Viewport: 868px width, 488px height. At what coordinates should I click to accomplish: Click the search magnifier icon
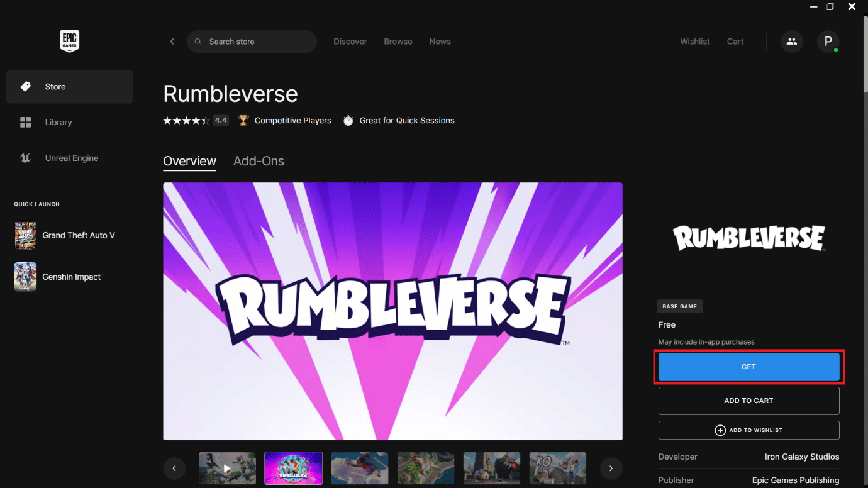click(198, 42)
